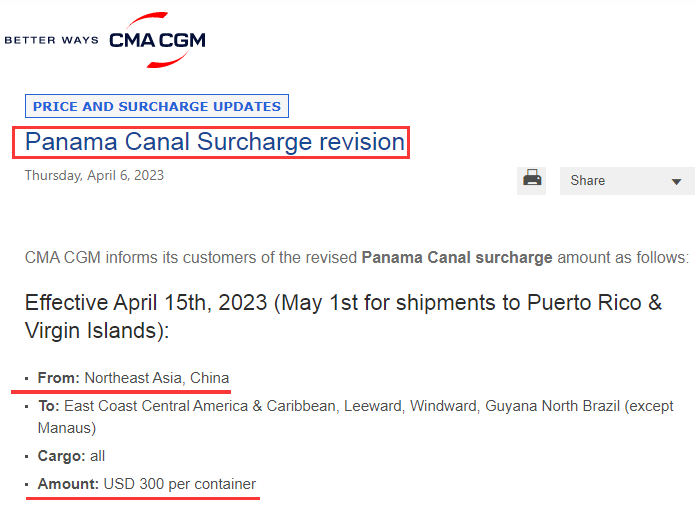Click the Thursday, April 6, 2023 date

(94, 176)
